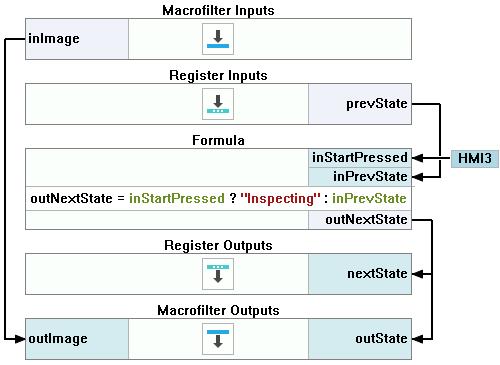500x365 pixels.
Task: Click the Macrofilter Inputs download icon
Action: [x=218, y=39]
